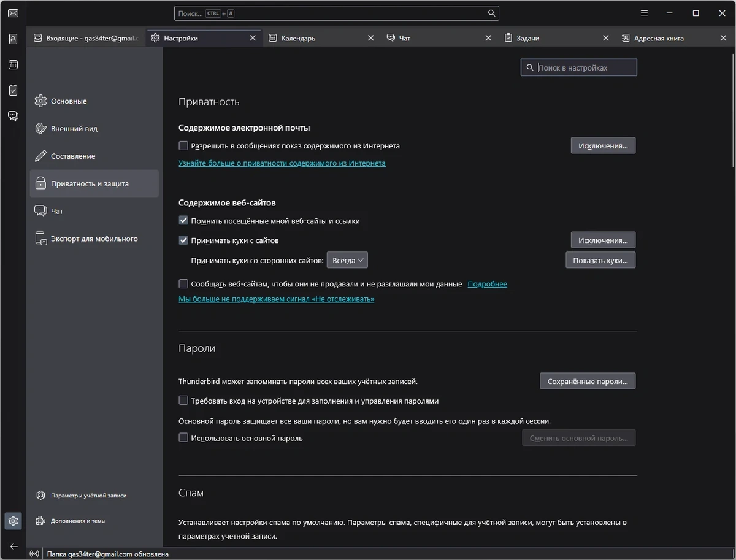The width and height of the screenshot is (736, 560).
Task: Open the Chat space icon in sidebar
Action: (x=13, y=116)
